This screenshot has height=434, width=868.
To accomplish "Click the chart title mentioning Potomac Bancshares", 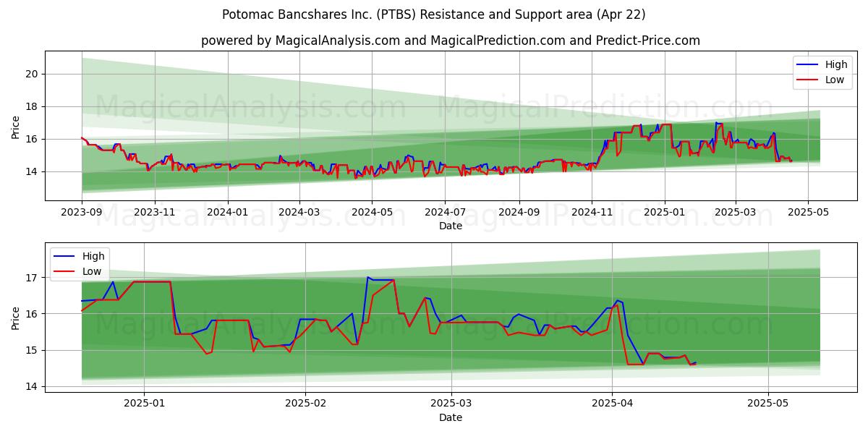I will [x=434, y=14].
